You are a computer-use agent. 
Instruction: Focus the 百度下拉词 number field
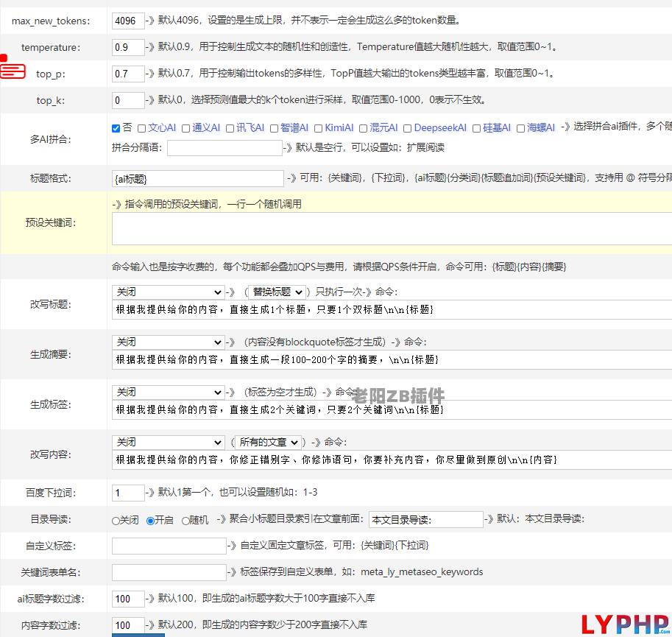[128, 493]
